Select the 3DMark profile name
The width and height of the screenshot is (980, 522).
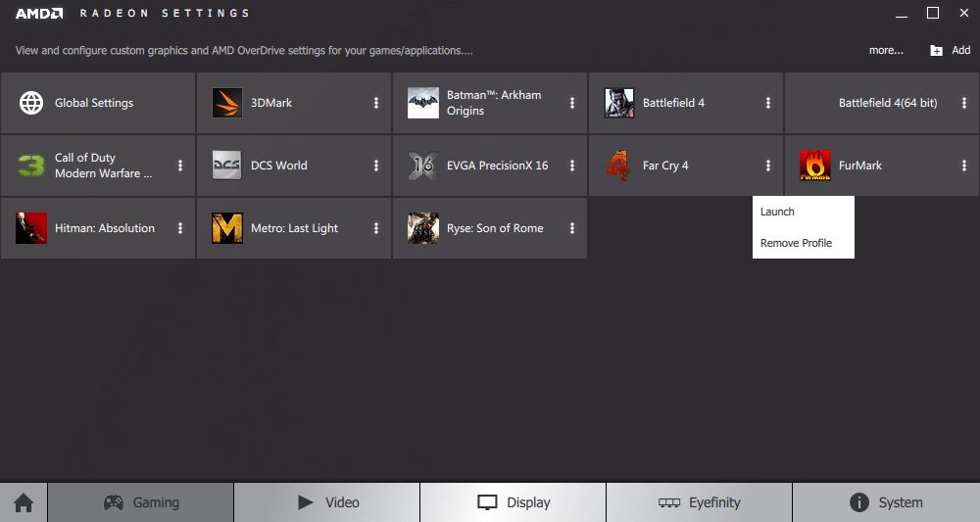point(271,103)
